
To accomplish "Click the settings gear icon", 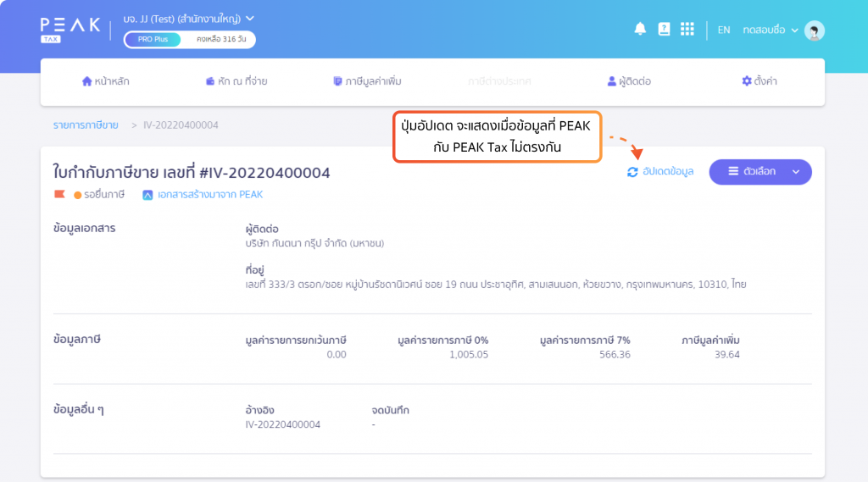I will 746,81.
